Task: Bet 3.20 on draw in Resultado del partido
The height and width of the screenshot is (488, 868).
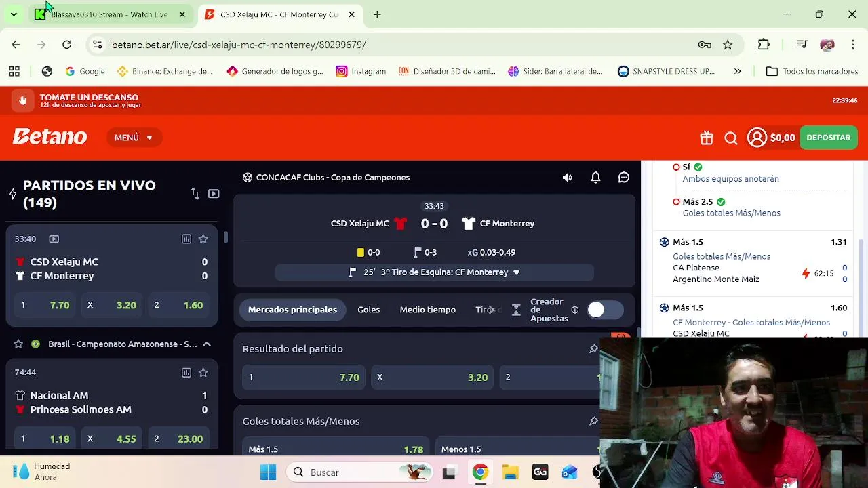Action: [x=432, y=378]
